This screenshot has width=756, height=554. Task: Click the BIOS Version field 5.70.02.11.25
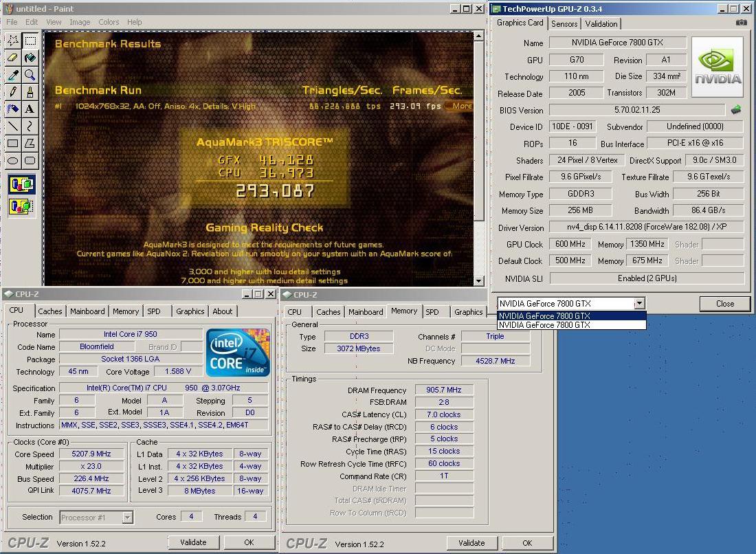click(x=637, y=110)
